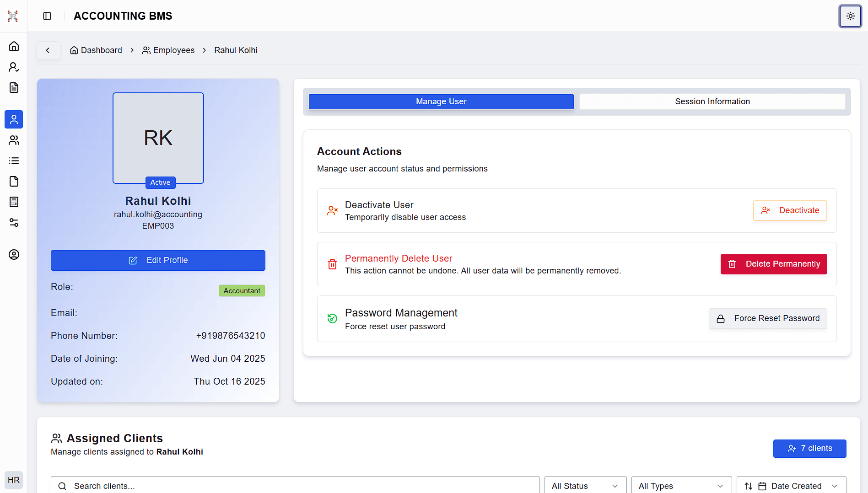Collapse the sidebar using the panel toggle
The image size is (868, 493).
[x=47, y=16]
